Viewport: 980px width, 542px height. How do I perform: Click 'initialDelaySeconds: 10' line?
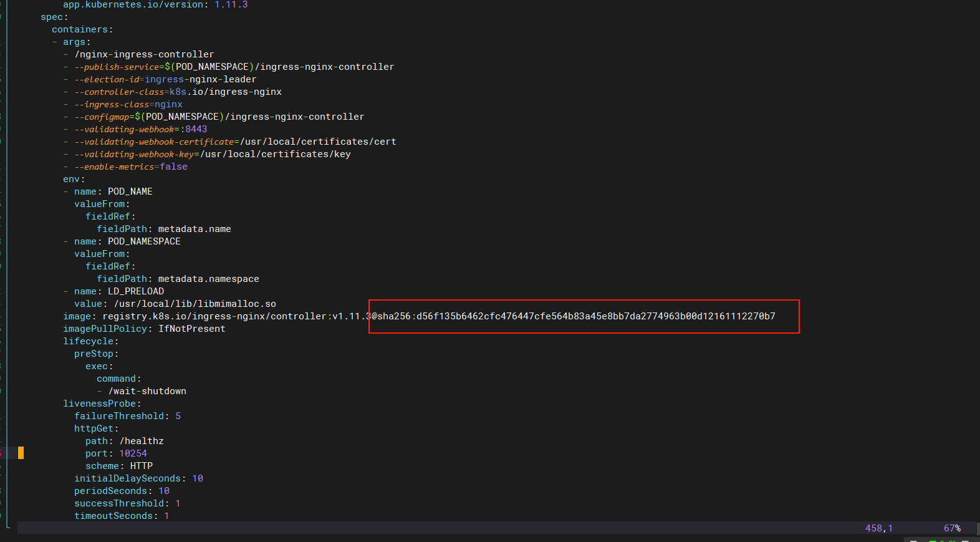tap(139, 478)
